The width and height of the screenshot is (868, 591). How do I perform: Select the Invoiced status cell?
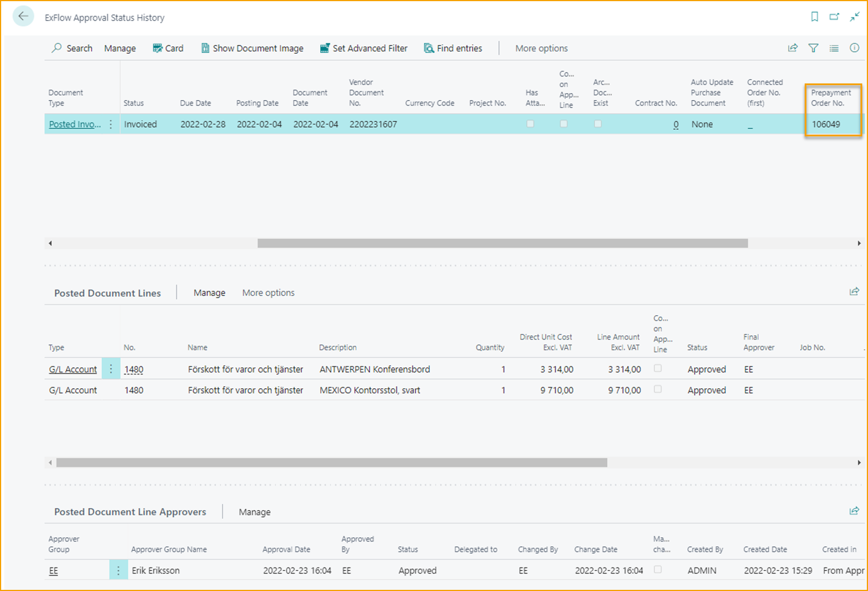coord(140,124)
